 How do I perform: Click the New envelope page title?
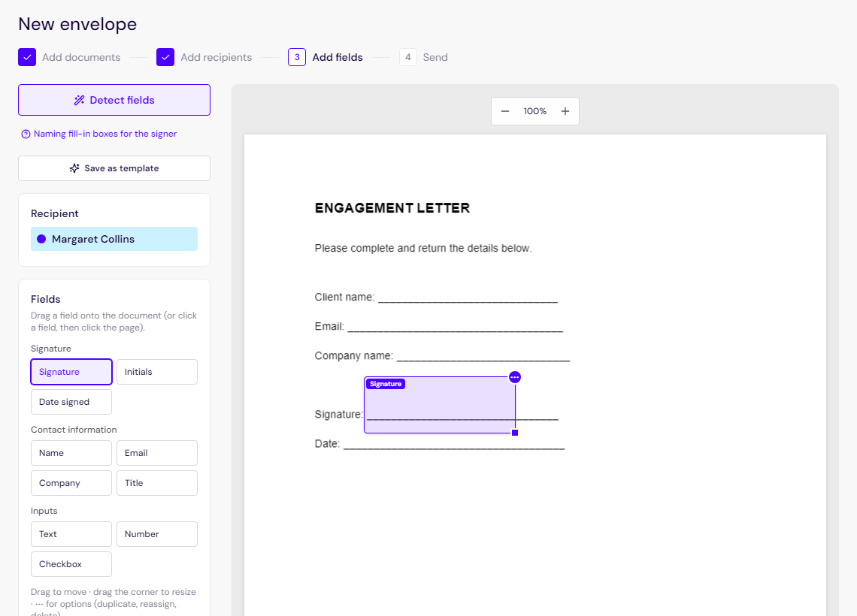(x=77, y=24)
